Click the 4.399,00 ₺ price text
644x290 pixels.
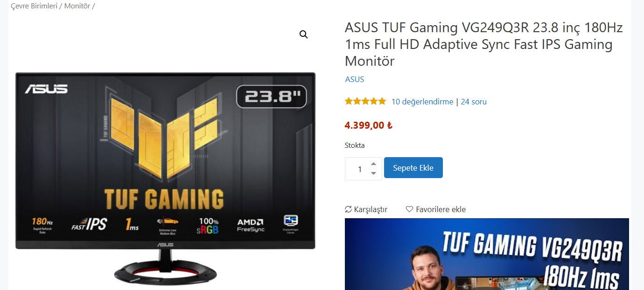[369, 125]
